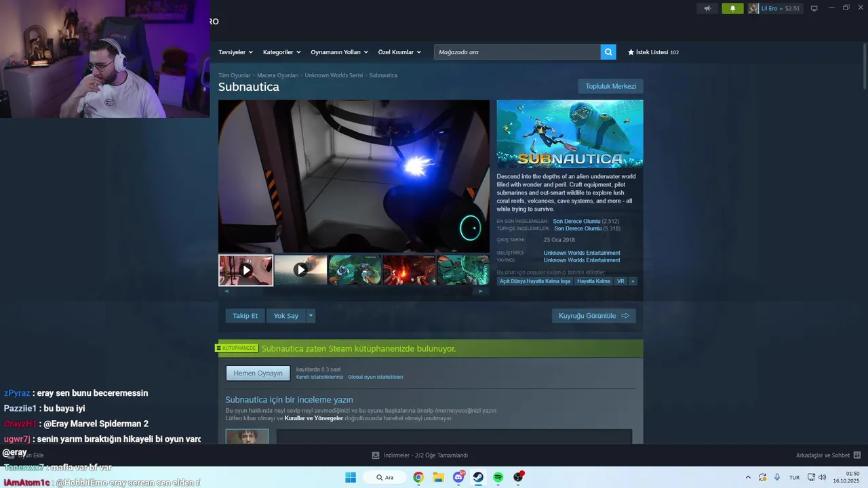868x488 pixels.
Task: Open Global oyun istatistikleri link
Action: [376, 377]
